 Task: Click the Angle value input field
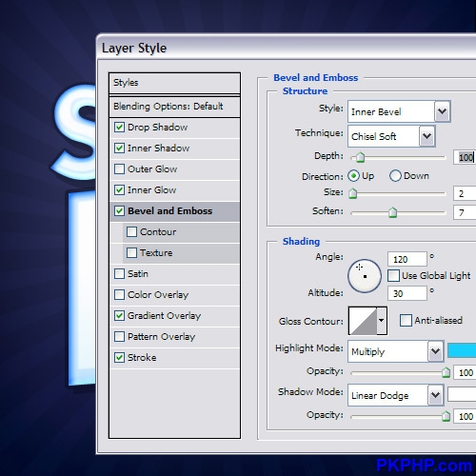click(407, 259)
